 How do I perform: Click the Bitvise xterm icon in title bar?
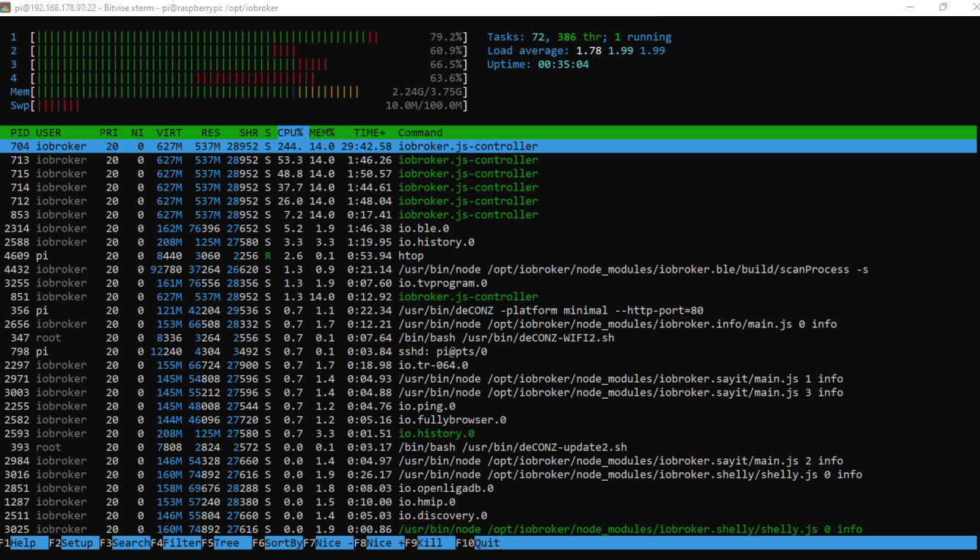7,7
